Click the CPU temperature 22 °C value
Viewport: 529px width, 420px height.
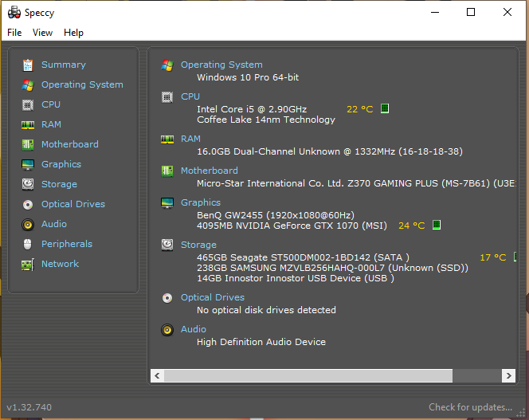tap(359, 109)
